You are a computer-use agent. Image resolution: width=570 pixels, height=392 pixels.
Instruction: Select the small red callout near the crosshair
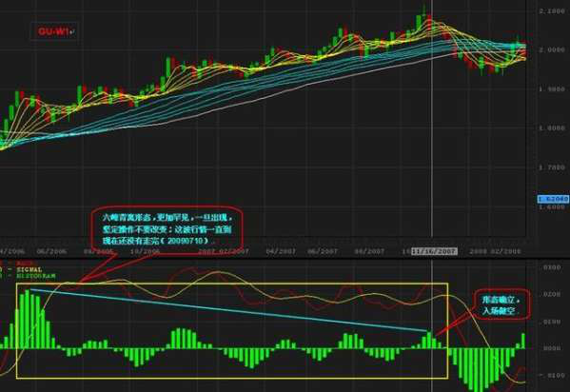[501, 304]
